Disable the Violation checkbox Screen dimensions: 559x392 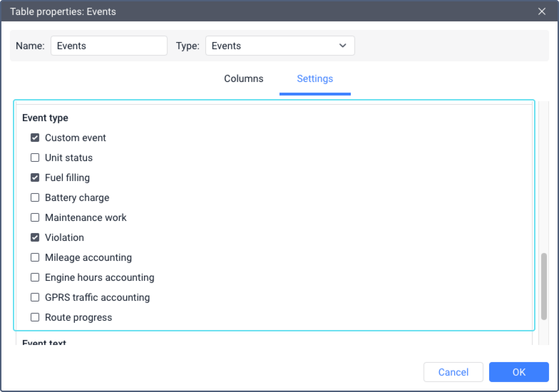(x=35, y=237)
